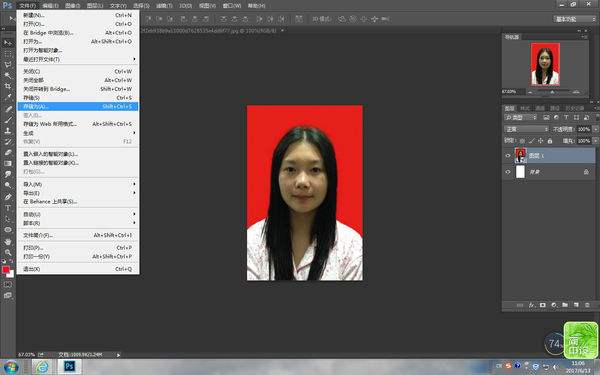This screenshot has height=375, width=600.
Task: Select the Clone Stamp tool
Action: click(x=8, y=130)
